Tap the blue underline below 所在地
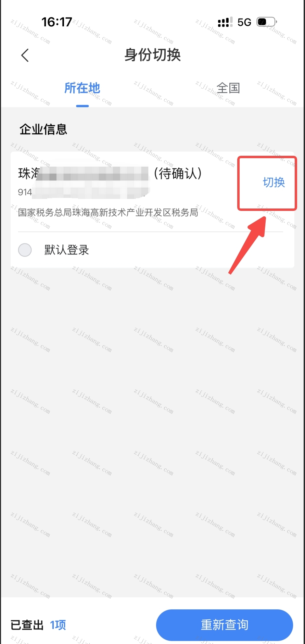This screenshot has height=644, width=305. (x=82, y=106)
